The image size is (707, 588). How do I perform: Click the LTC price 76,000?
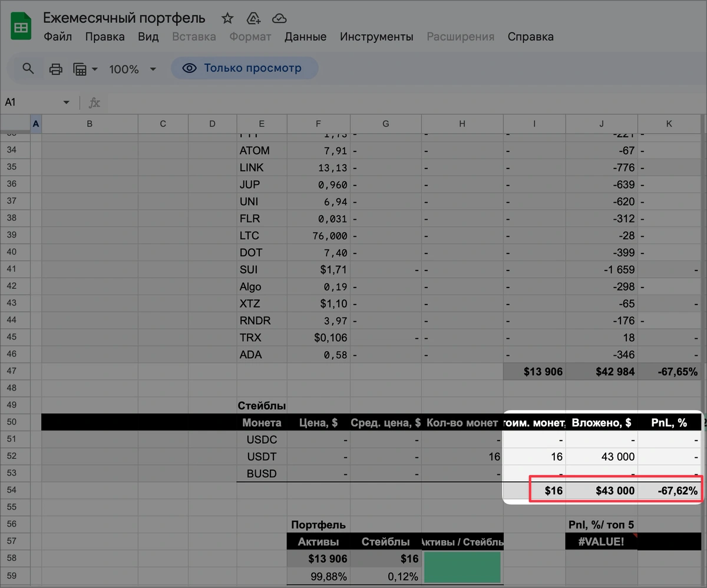319,236
